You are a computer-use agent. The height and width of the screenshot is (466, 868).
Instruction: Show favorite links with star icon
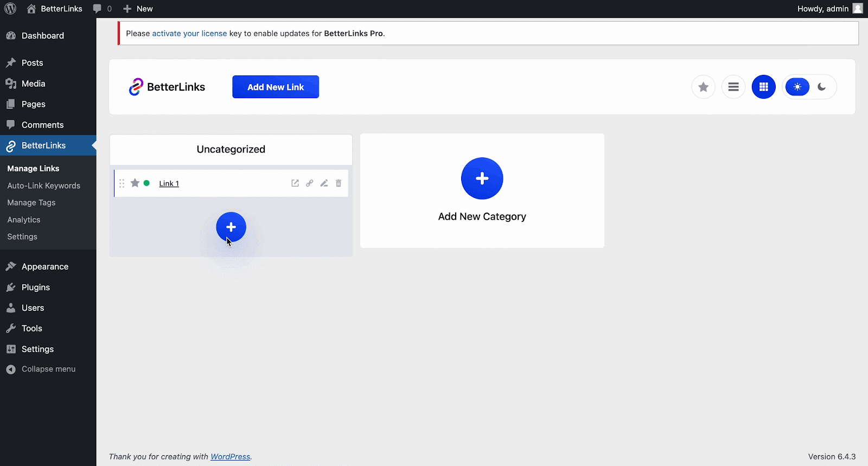(704, 87)
